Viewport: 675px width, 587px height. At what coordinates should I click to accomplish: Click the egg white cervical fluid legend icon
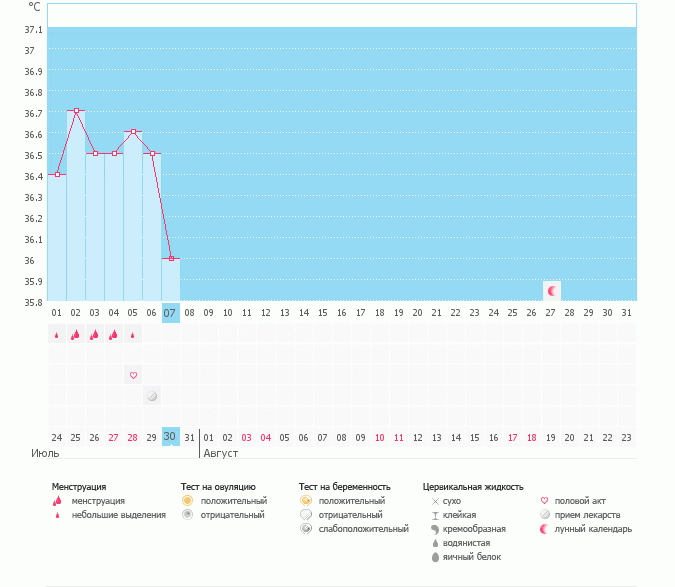[435, 557]
